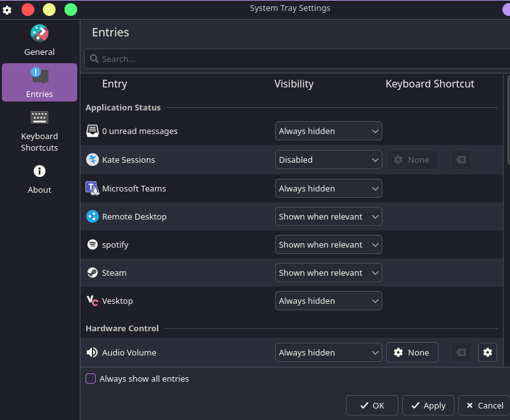Click the Steam entry icon
510x420 pixels.
coord(92,273)
